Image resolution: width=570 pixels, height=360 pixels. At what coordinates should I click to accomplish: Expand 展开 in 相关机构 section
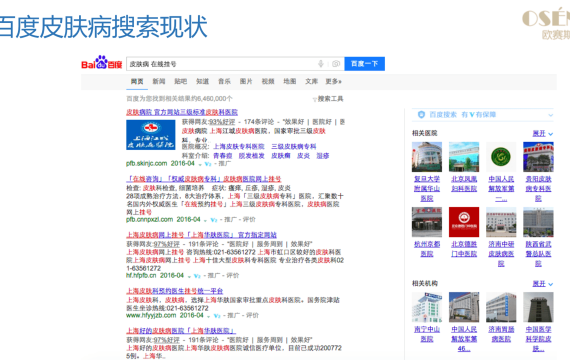542,284
